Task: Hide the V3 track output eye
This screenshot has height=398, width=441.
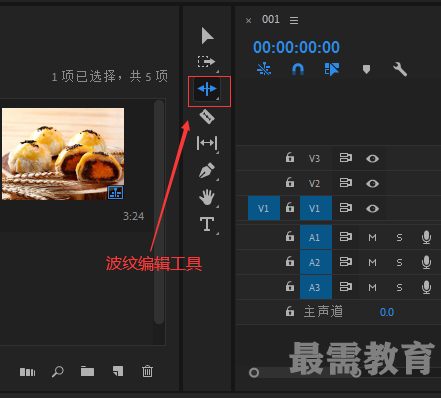Action: [x=372, y=158]
